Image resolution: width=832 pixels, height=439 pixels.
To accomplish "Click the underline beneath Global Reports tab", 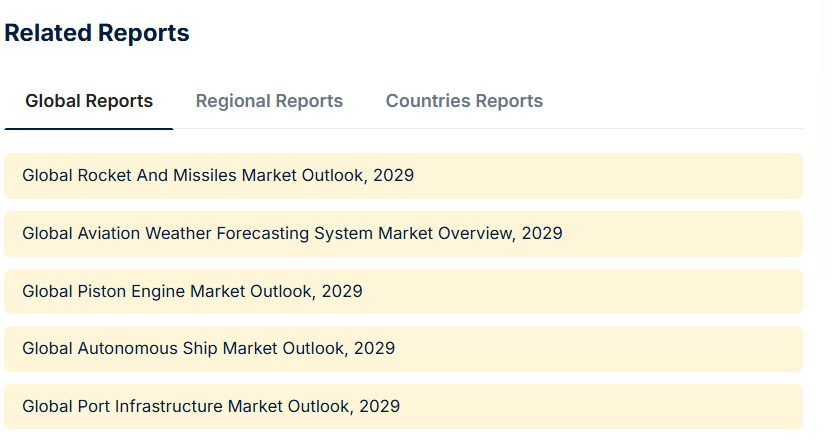I will [89, 128].
